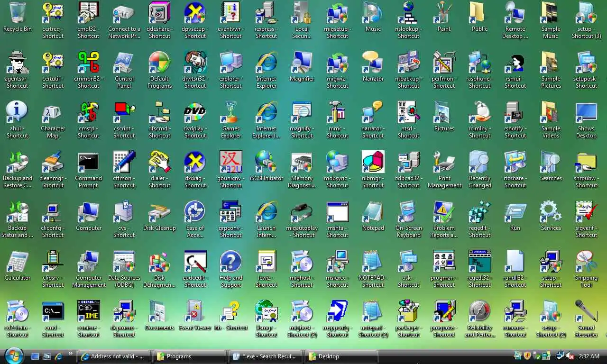This screenshot has width=607, height=364.
Task: Select the Recently Changed icon
Action: [479, 170]
